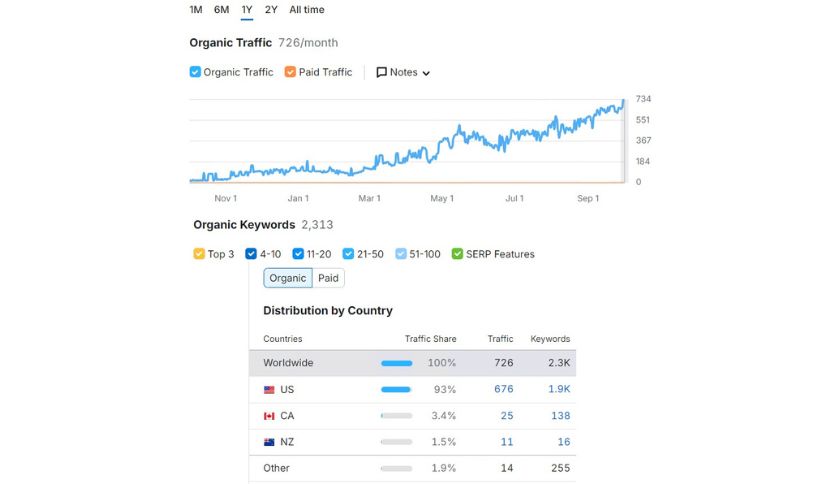The height and width of the screenshot is (484, 836).
Task: Hide SERP Features in the chart
Action: [457, 254]
